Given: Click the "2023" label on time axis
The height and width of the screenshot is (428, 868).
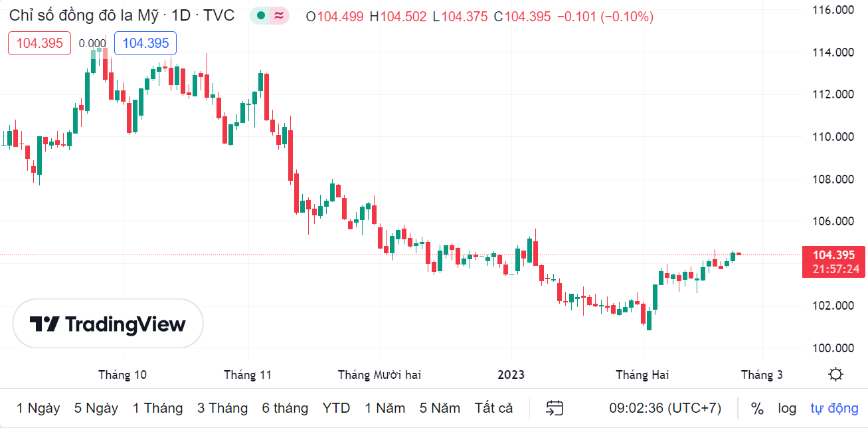Looking at the screenshot, I should click(x=511, y=375).
